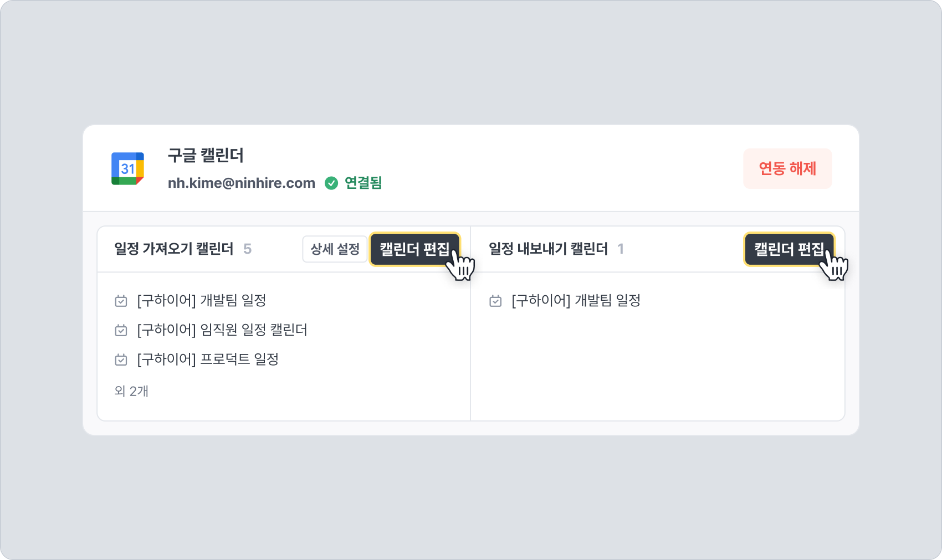
Task: Click calendar icon beside 개발팀 일정 in import list
Action: 121,301
